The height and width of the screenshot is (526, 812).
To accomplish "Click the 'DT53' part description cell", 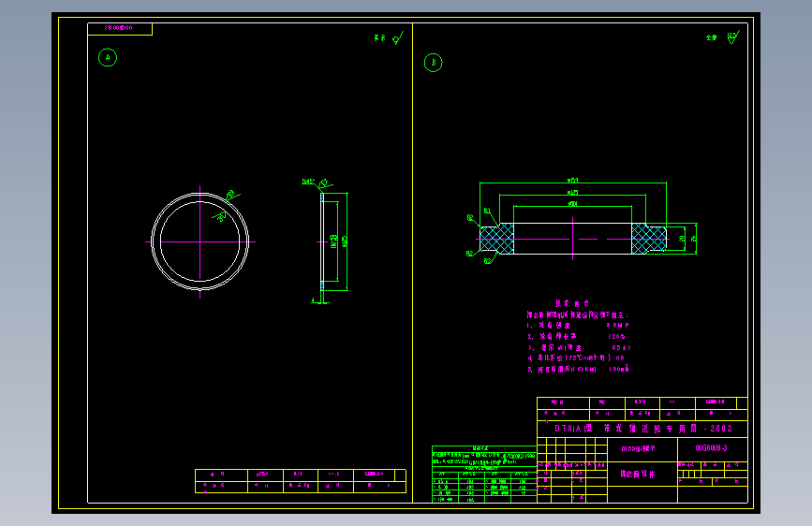I will pyautogui.click(x=642, y=450).
